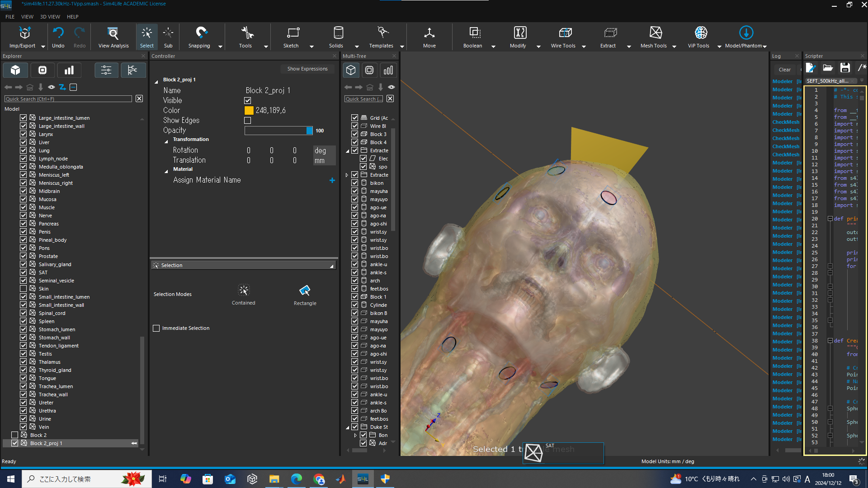Switch Explorer to analysis chart view

[69, 70]
